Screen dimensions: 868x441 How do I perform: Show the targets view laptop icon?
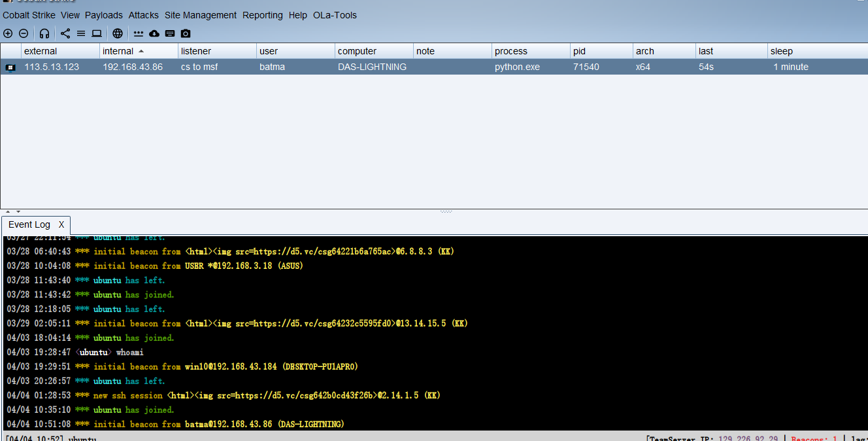pyautogui.click(x=97, y=33)
